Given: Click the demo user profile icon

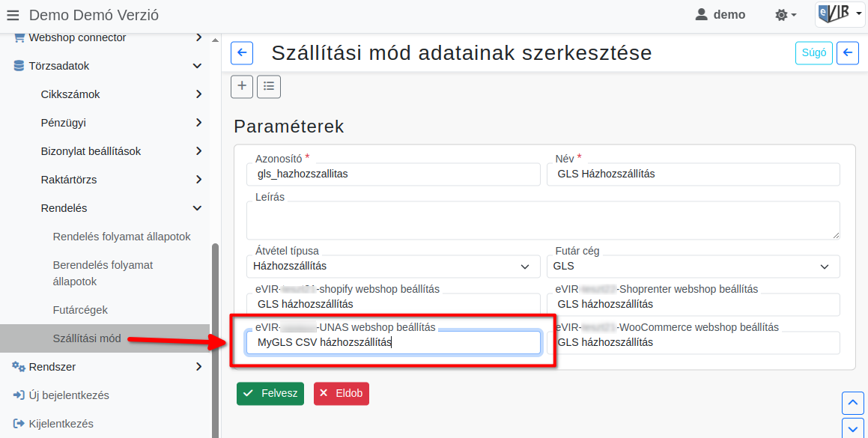Looking at the screenshot, I should coord(702,14).
